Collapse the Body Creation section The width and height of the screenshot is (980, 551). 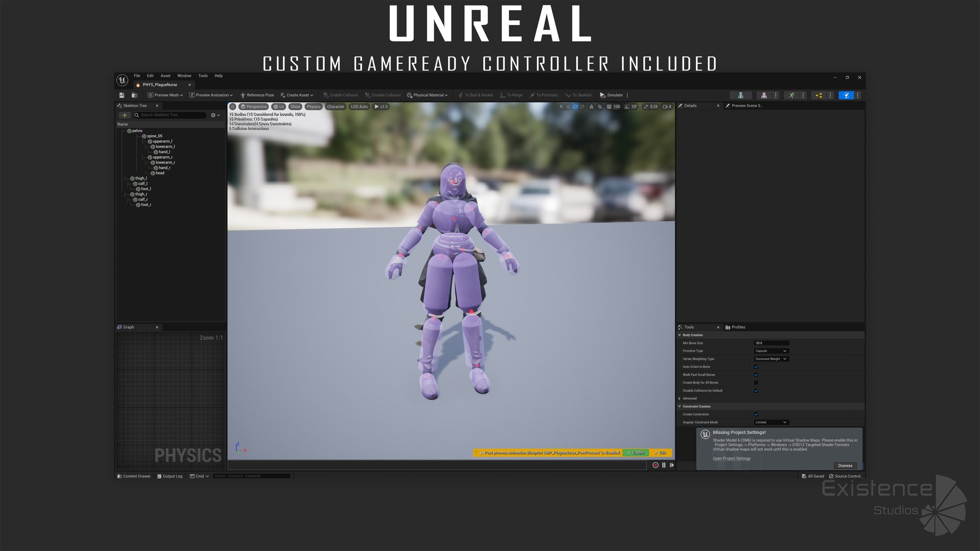680,335
